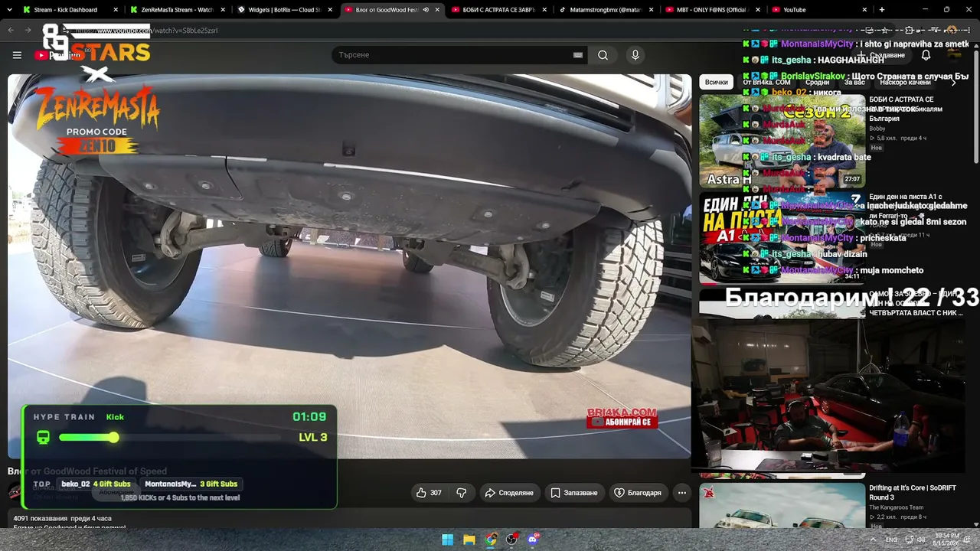The height and width of the screenshot is (551, 980).
Task: Open the taskbar clock and calendar
Action: point(946,540)
